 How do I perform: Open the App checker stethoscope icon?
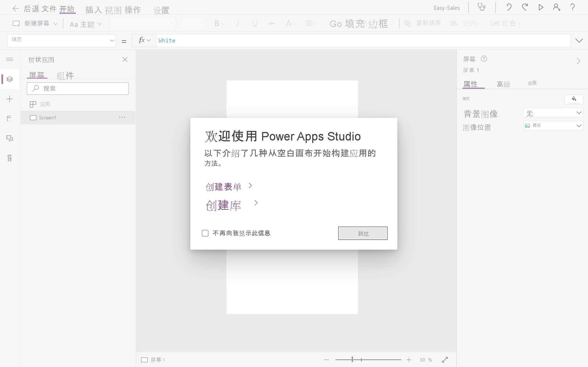482,7
